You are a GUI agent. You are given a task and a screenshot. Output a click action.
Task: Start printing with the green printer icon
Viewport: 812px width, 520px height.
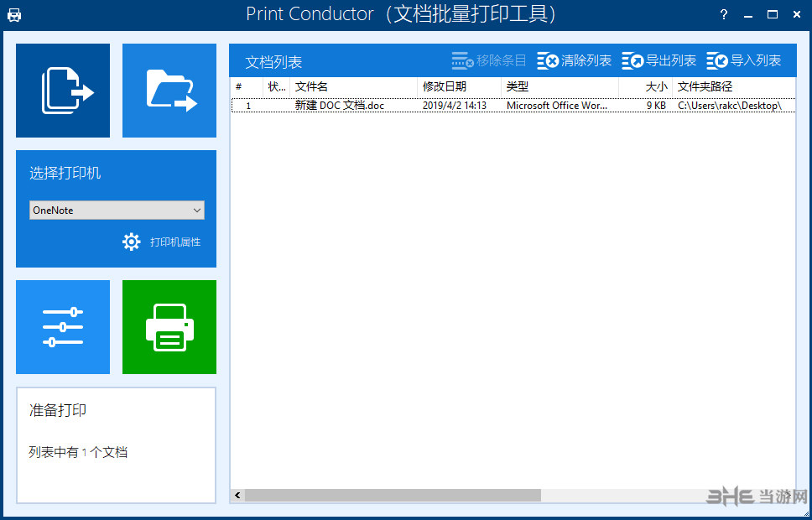click(x=169, y=326)
